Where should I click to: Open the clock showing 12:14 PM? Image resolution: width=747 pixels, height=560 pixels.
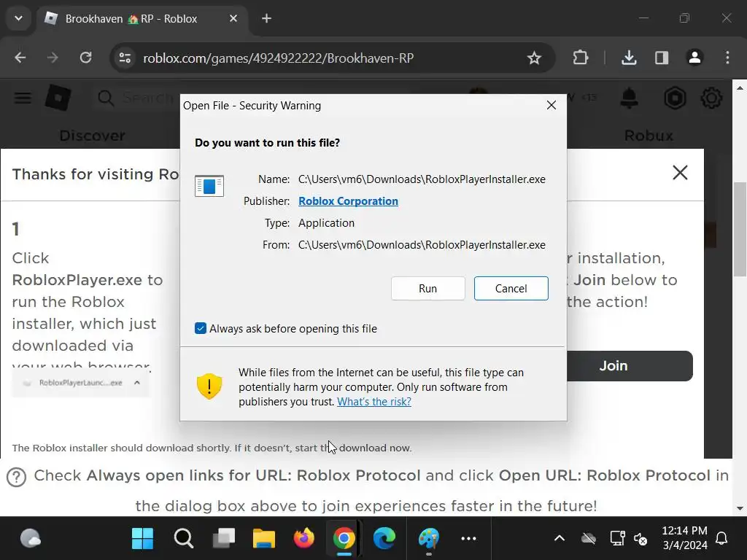point(684,537)
